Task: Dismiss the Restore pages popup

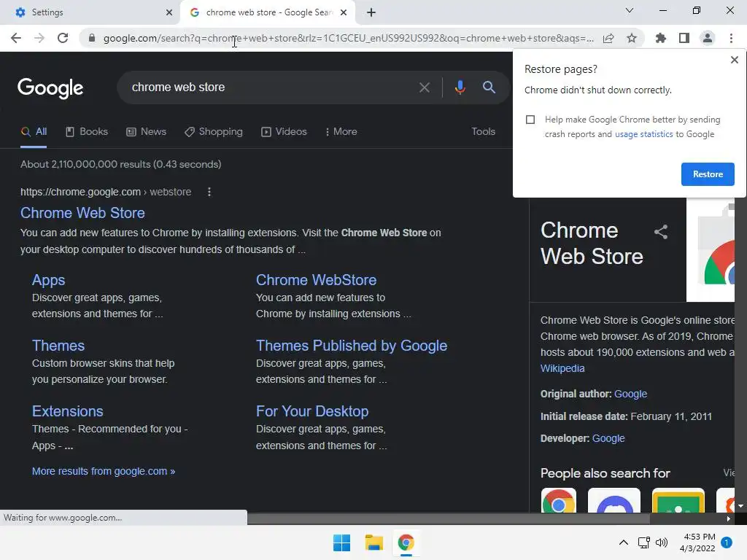Action: pyautogui.click(x=734, y=60)
